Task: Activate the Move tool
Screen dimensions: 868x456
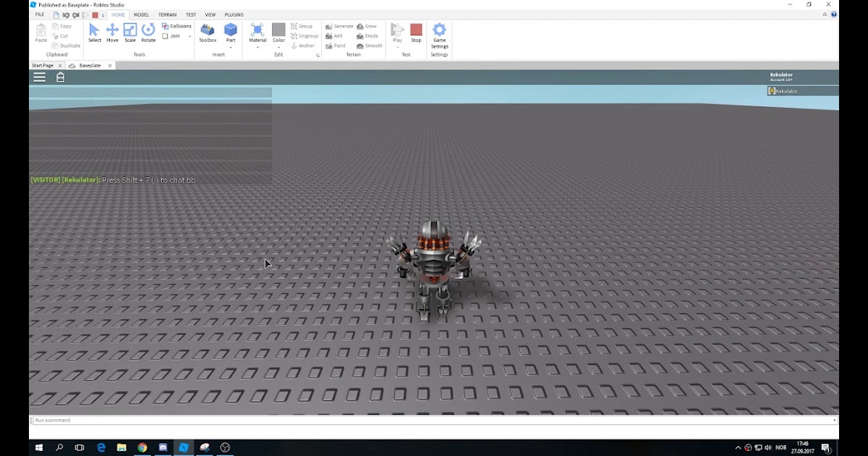Action: (x=112, y=33)
